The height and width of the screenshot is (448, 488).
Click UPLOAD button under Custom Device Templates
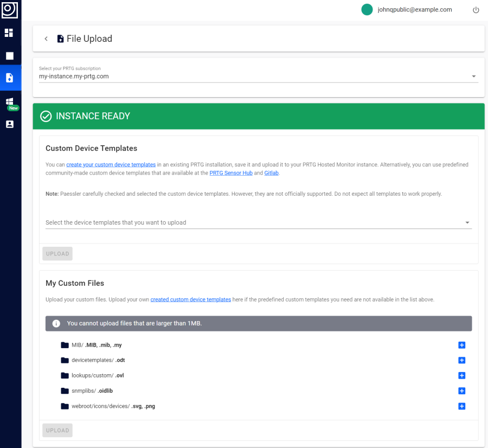[x=57, y=254]
